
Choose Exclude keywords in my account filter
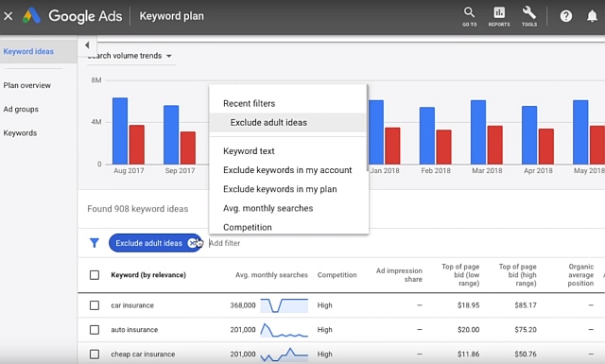[287, 170]
